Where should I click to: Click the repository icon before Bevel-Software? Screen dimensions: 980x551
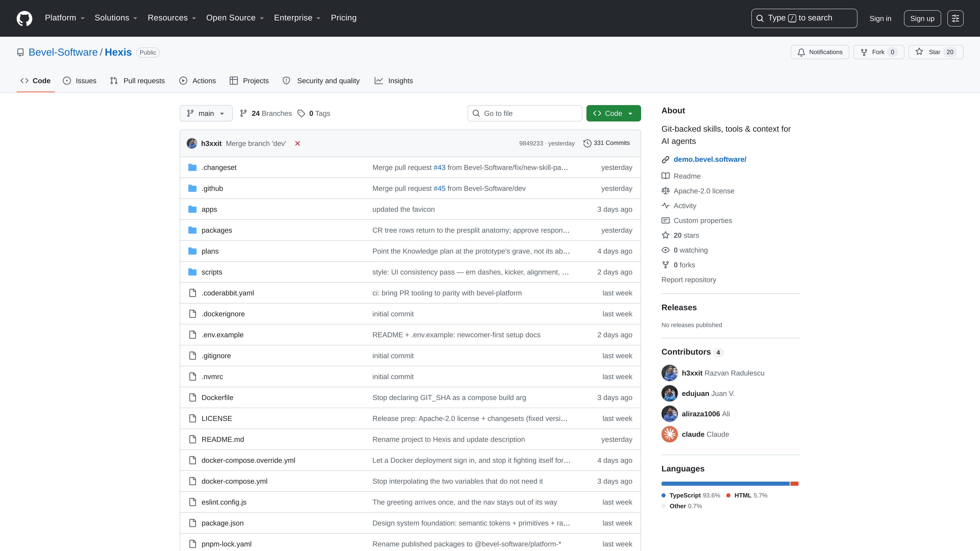pyautogui.click(x=20, y=53)
